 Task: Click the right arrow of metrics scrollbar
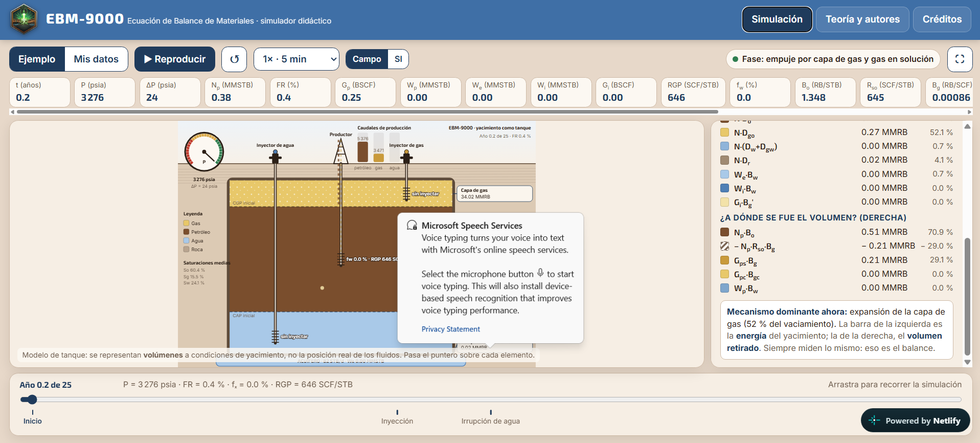(969, 112)
